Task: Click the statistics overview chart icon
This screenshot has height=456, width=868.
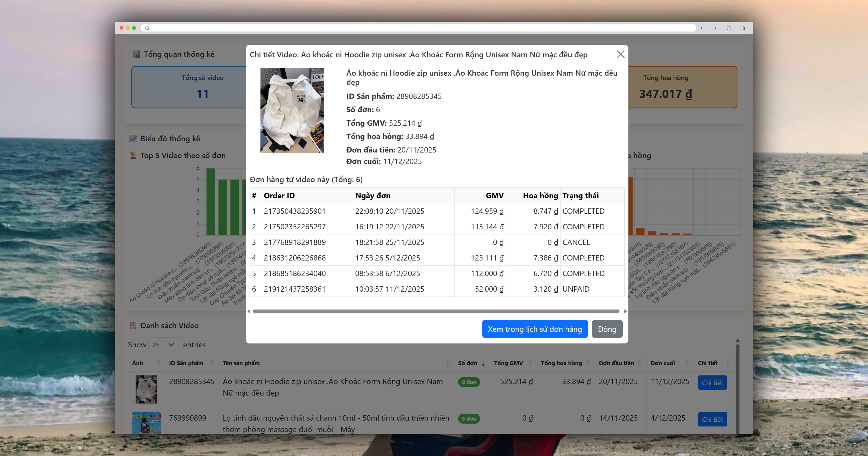Action: click(x=136, y=54)
